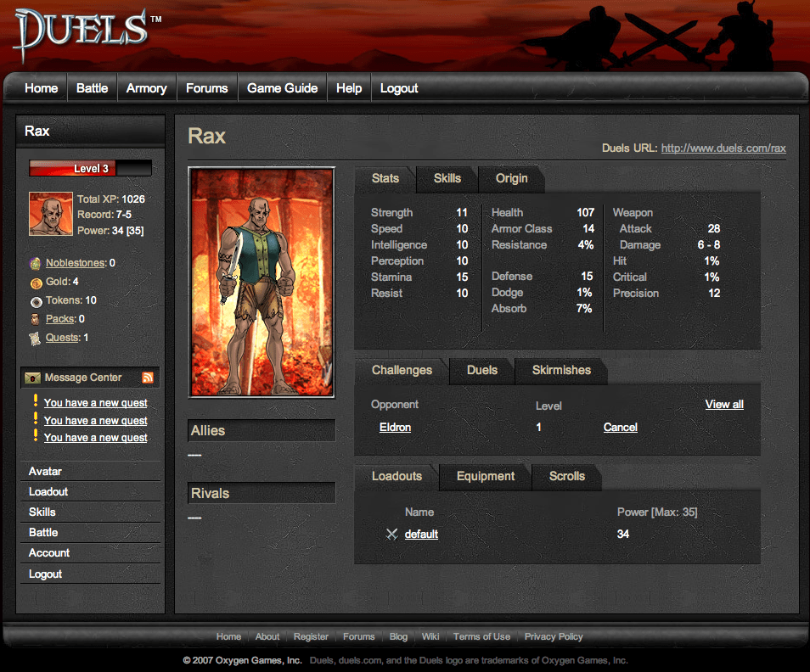This screenshot has height=672, width=810.
Task: Switch to the Skills tab
Action: [447, 178]
